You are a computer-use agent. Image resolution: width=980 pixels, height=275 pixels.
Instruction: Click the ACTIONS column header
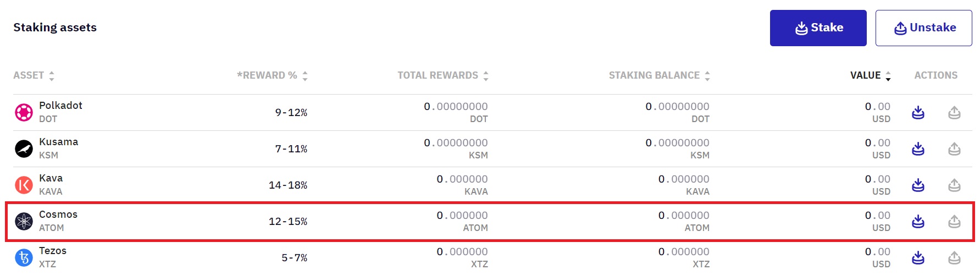(x=936, y=75)
